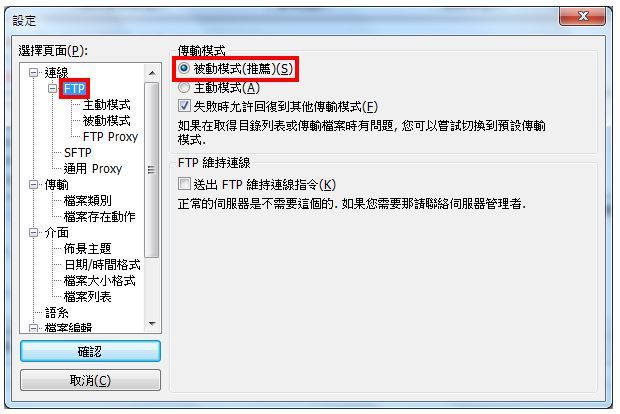This screenshot has height=414, width=620.
Task: Enable 送出 FTP 維持連線指令 checkbox
Action: (x=184, y=184)
